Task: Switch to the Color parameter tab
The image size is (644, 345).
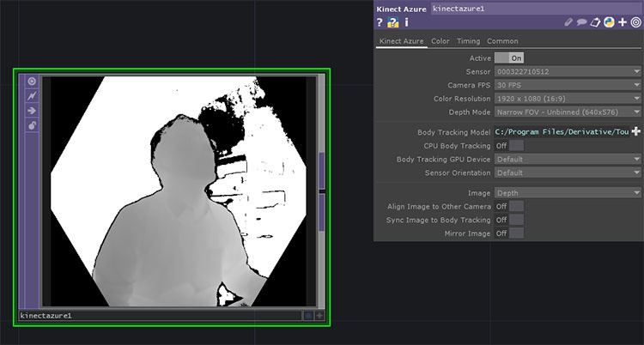Action: (440, 41)
